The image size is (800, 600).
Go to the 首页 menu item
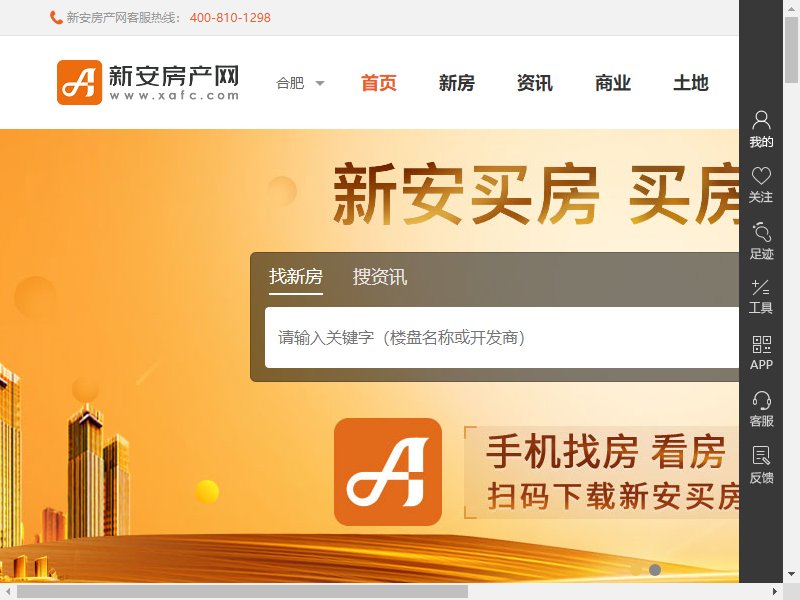379,83
